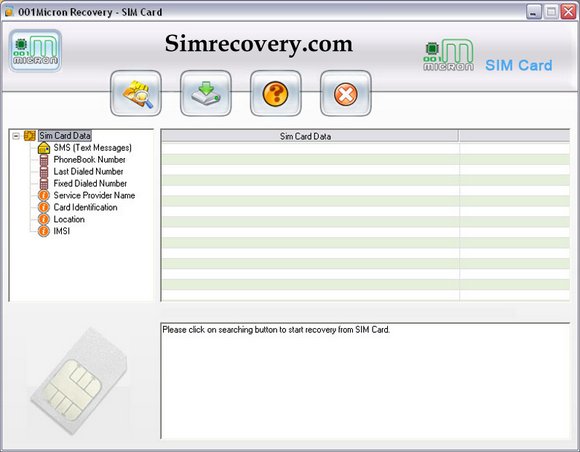Image resolution: width=580 pixels, height=452 pixels.
Task: Click the blank second column header
Action: point(515,136)
